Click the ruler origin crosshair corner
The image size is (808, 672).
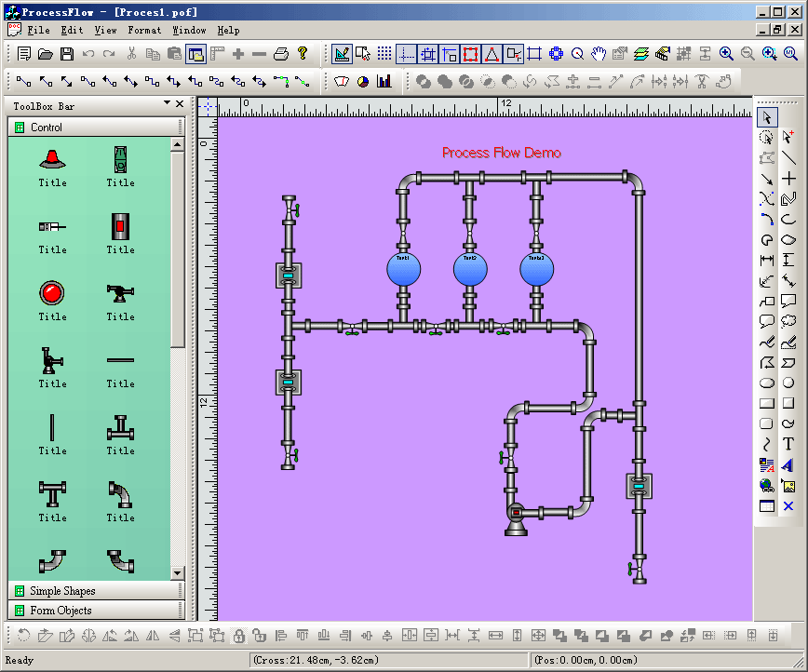208,107
